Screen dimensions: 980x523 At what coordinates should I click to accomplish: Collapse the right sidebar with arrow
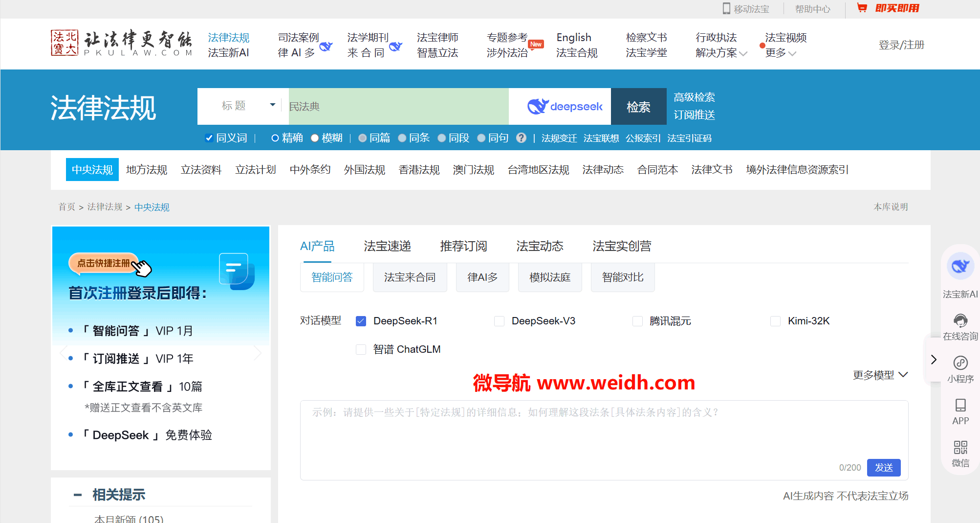pyautogui.click(x=934, y=360)
